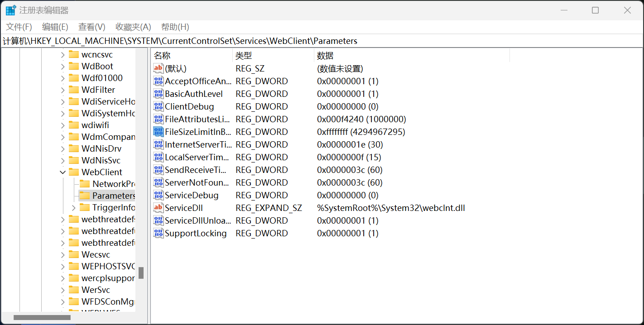Click the string icon beside ServiceDll

click(x=158, y=208)
